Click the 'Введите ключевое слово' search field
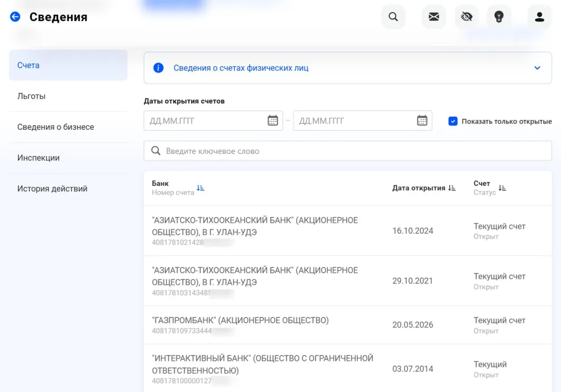The height and width of the screenshot is (392, 561). [348, 151]
